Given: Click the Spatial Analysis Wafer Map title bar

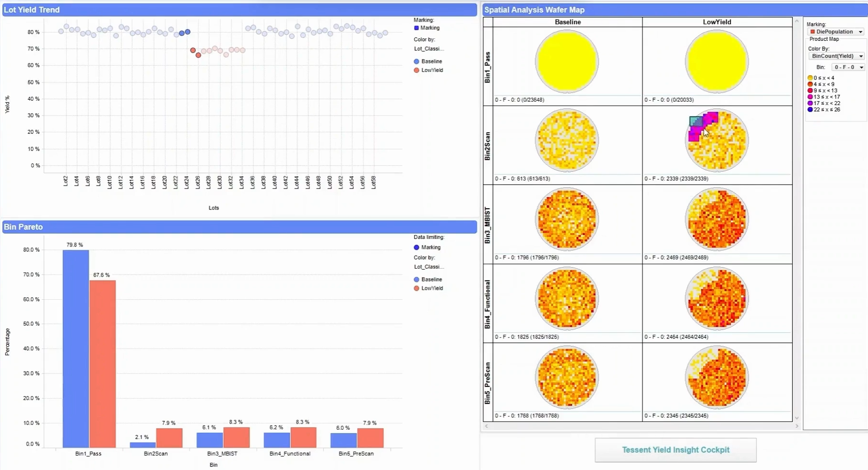Looking at the screenshot, I should (675, 10).
